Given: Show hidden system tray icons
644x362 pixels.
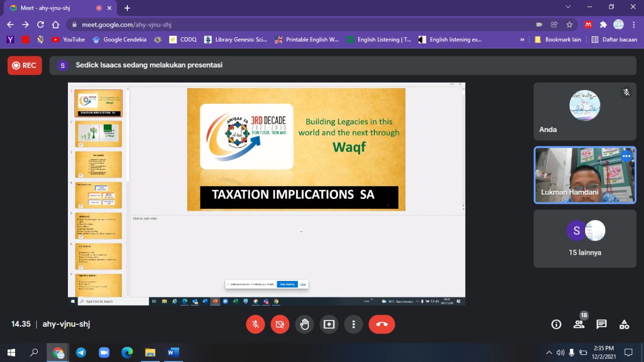Looking at the screenshot, I should pyautogui.click(x=549, y=352).
